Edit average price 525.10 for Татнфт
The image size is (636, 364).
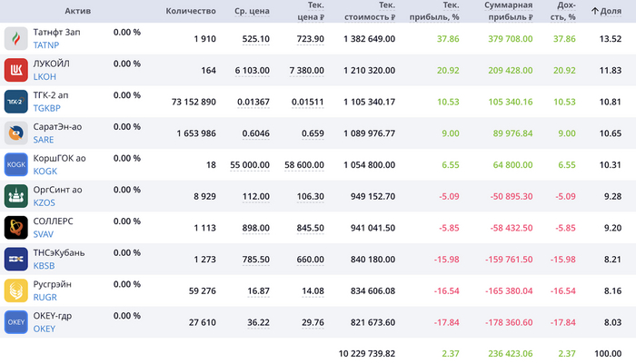(x=255, y=39)
